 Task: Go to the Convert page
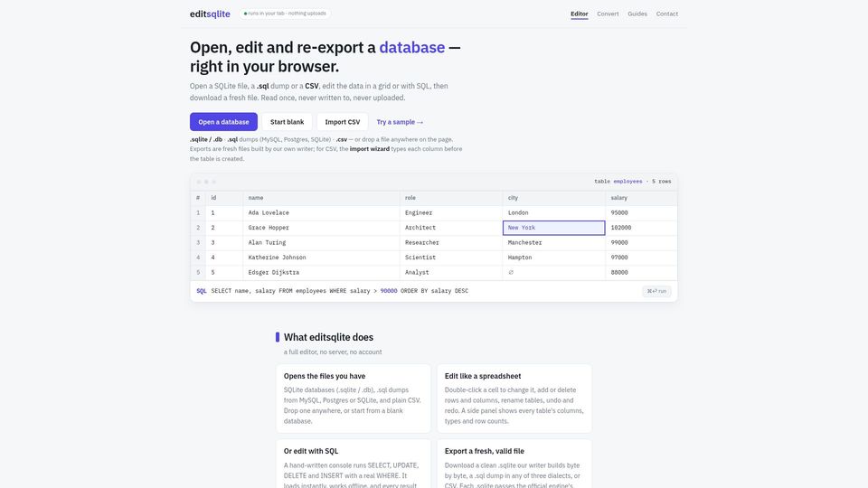pos(608,14)
